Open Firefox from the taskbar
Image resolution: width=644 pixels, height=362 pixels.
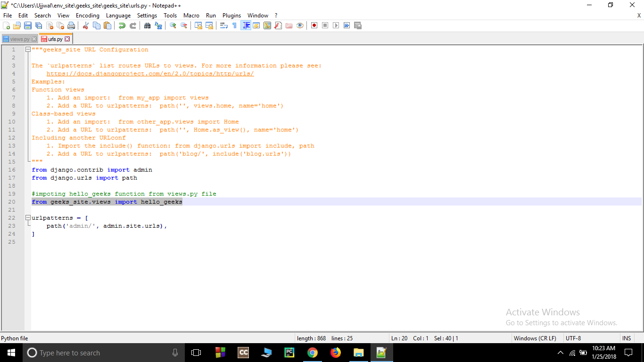(x=335, y=353)
